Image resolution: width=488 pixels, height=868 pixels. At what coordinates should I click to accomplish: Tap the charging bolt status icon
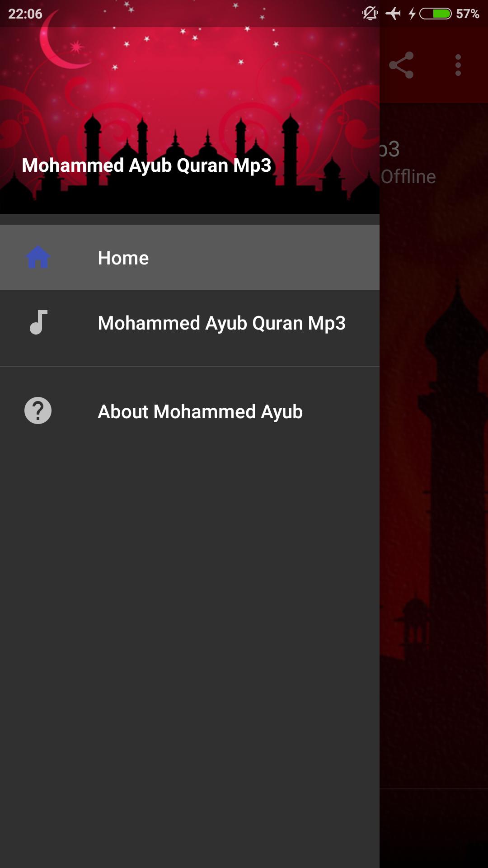pyautogui.click(x=412, y=14)
